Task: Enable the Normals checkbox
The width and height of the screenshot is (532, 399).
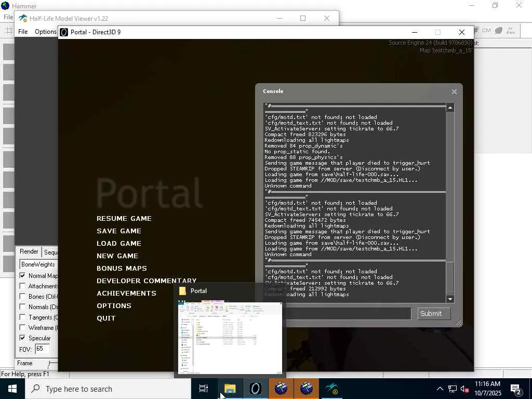Action: (22, 307)
